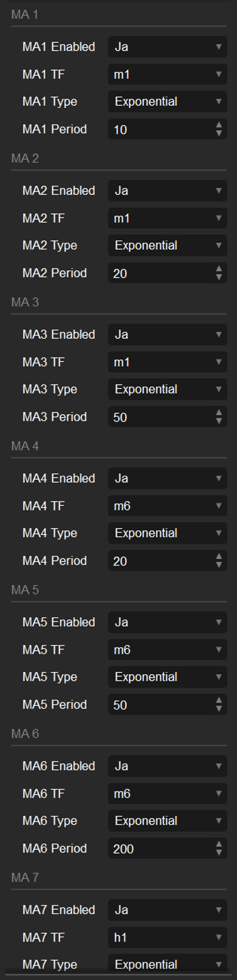Increase MA3 Period of 50 by one

click(x=220, y=413)
